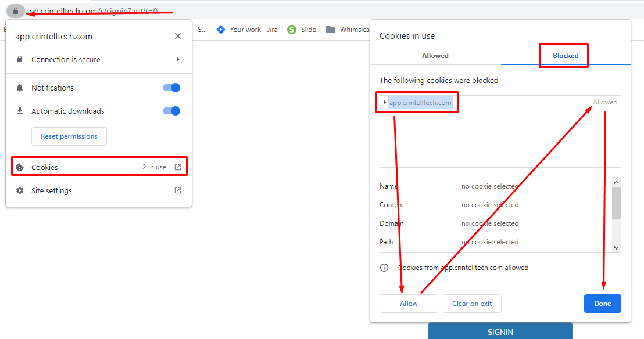The image size is (644, 339).
Task: Open the Your work - Jira bookmark
Action: pyautogui.click(x=247, y=30)
